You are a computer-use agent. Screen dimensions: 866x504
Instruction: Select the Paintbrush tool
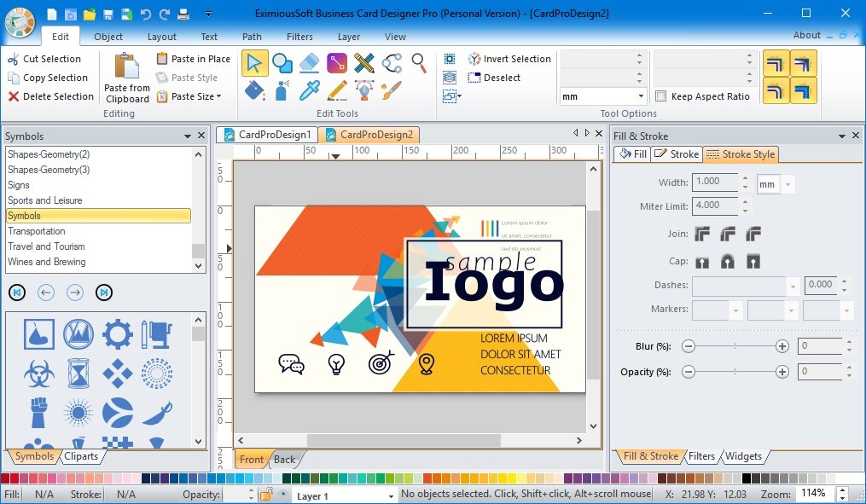point(392,90)
